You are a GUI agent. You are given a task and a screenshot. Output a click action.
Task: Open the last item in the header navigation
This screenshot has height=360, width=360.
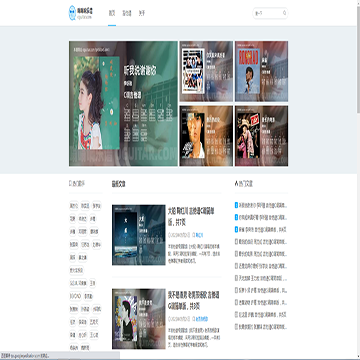(142, 13)
